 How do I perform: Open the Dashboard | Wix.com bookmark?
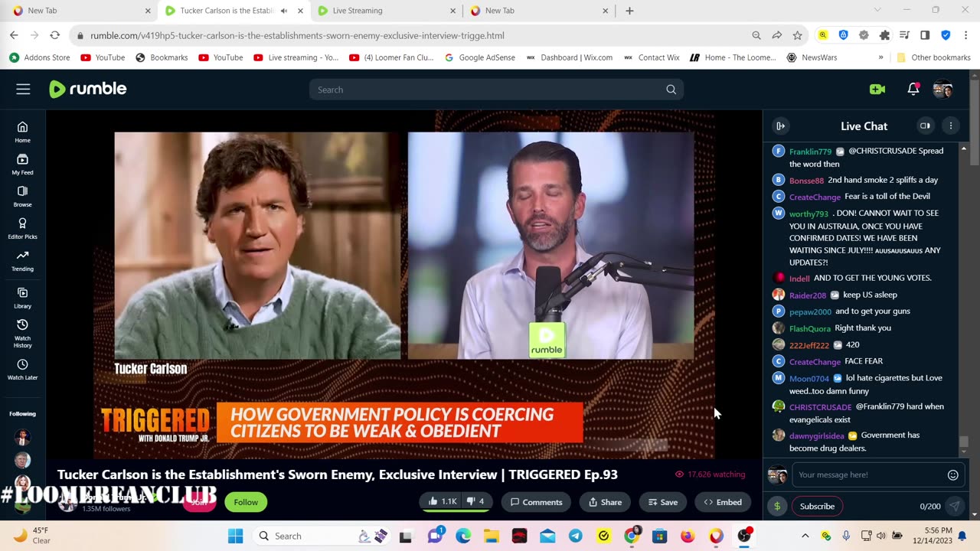[x=569, y=57]
